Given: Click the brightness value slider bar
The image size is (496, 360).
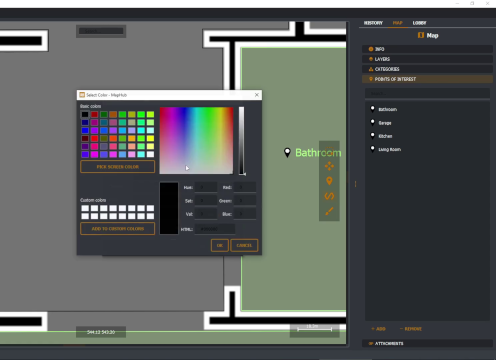Looking at the screenshot, I should pyautogui.click(x=241, y=140).
